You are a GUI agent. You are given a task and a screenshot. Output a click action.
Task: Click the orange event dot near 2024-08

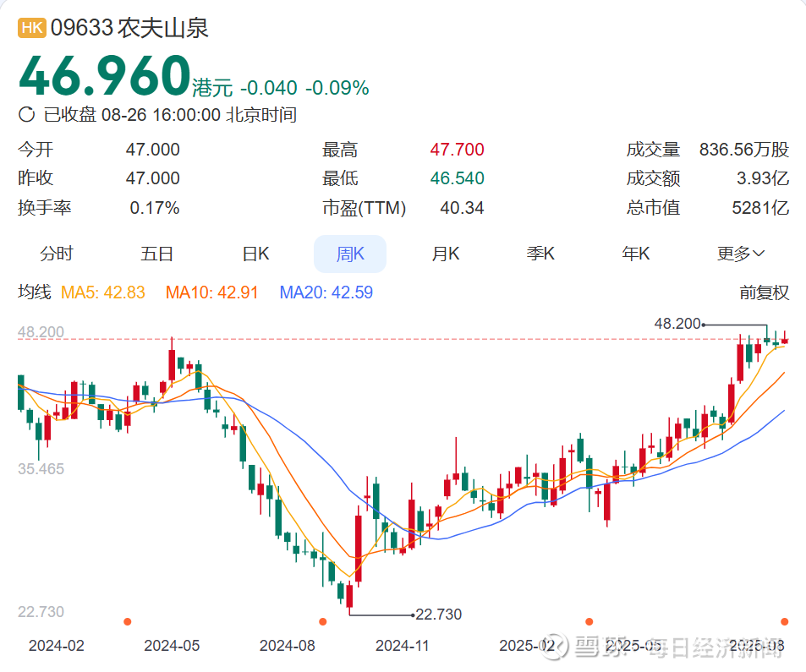(x=323, y=621)
